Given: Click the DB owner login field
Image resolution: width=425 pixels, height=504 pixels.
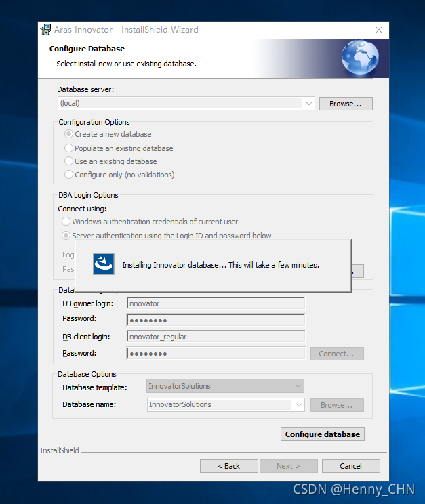Looking at the screenshot, I should pos(216,303).
